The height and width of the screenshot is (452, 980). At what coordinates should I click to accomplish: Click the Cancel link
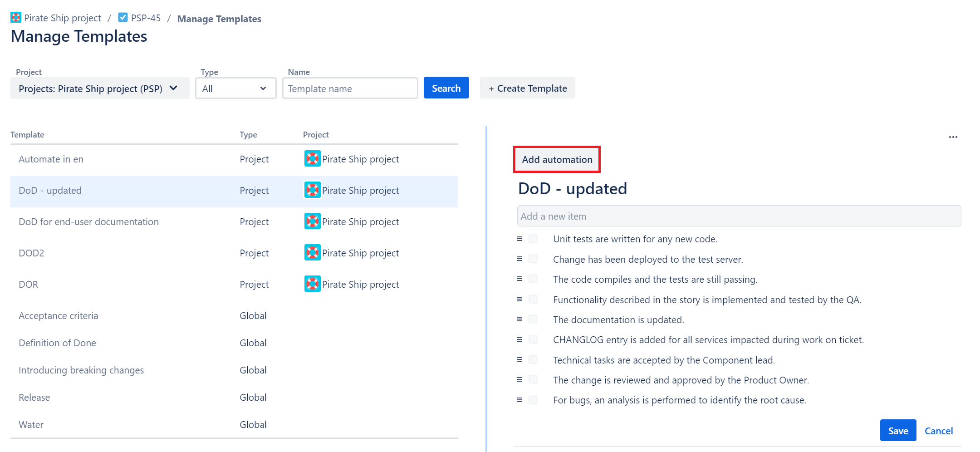(x=938, y=430)
